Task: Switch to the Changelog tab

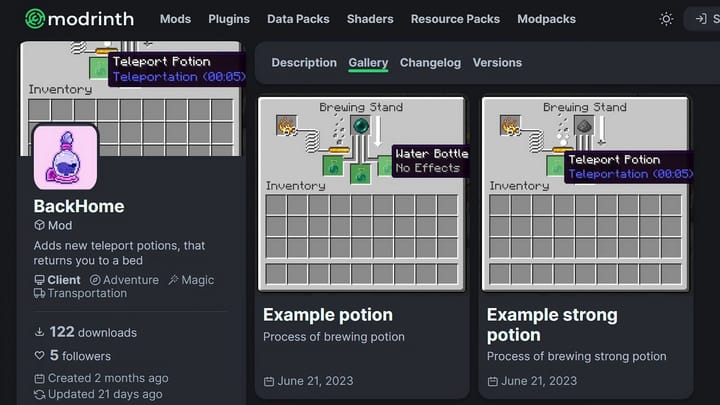Action: [430, 62]
